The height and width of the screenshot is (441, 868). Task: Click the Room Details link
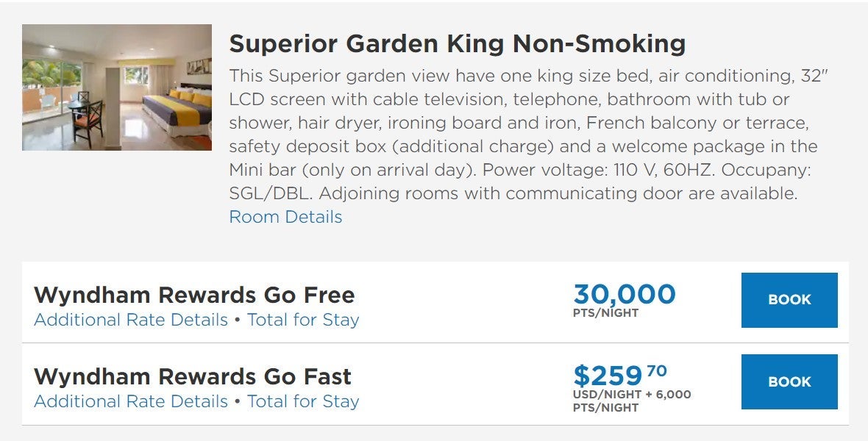point(285,217)
